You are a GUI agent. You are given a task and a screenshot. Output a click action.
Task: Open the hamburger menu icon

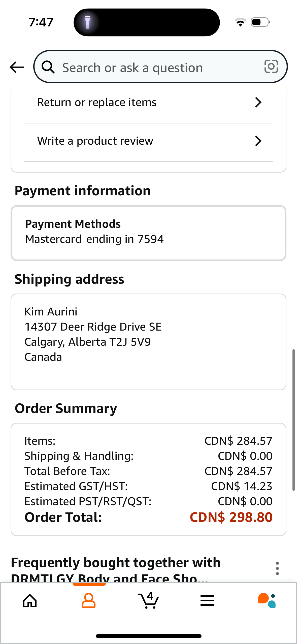[207, 600]
